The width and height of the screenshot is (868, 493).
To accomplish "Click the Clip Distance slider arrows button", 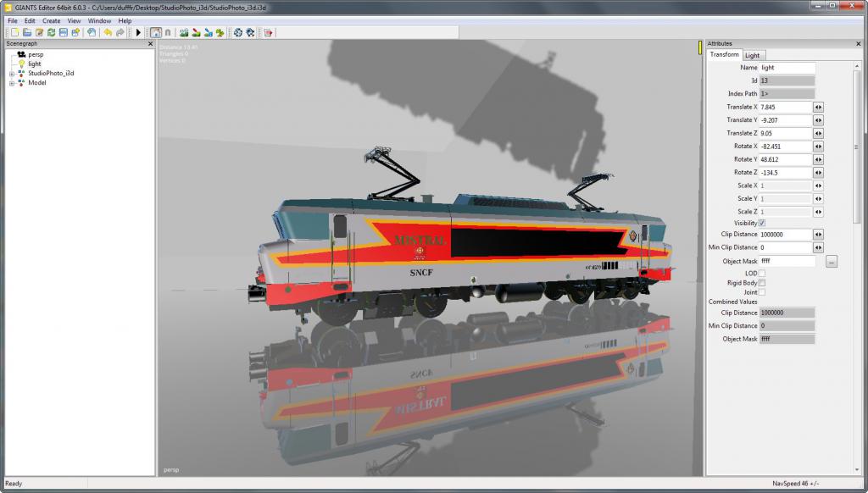I will coord(818,235).
